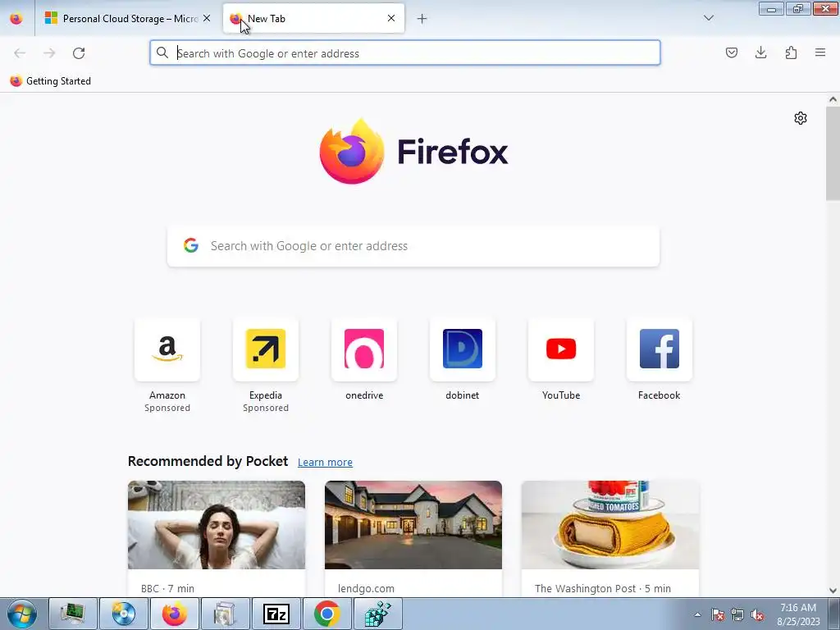The width and height of the screenshot is (840, 630).
Task: Click the muted volume tray icon
Action: click(757, 615)
